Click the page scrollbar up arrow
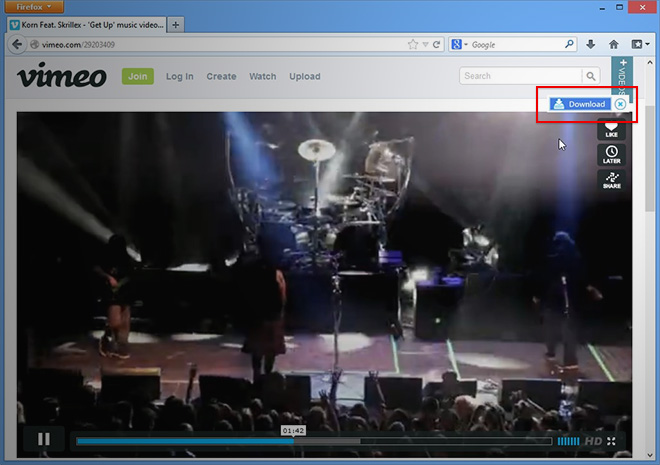 [x=650, y=62]
